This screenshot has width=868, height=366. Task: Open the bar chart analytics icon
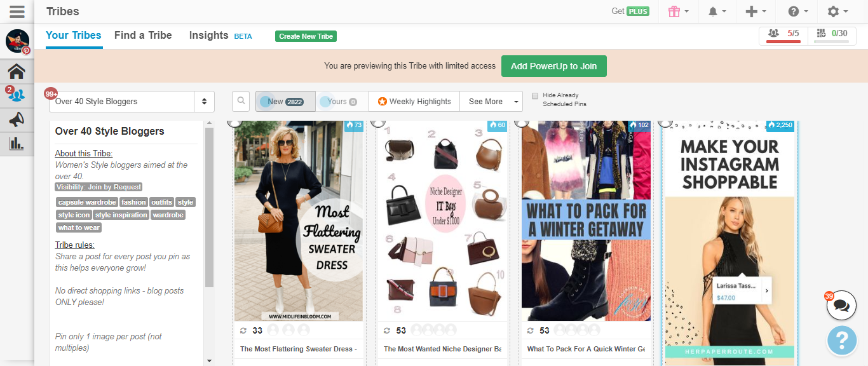click(17, 144)
